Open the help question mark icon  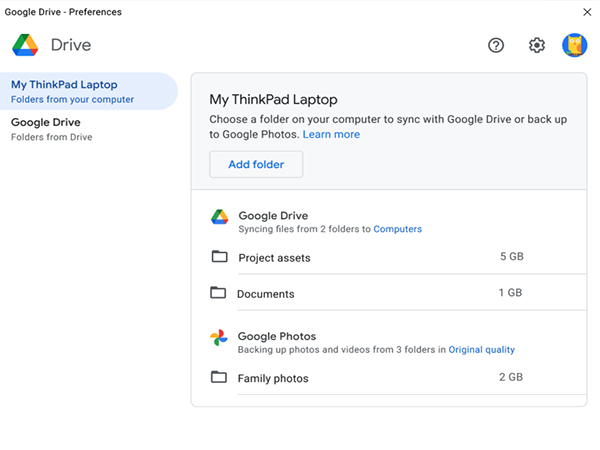pos(496,46)
